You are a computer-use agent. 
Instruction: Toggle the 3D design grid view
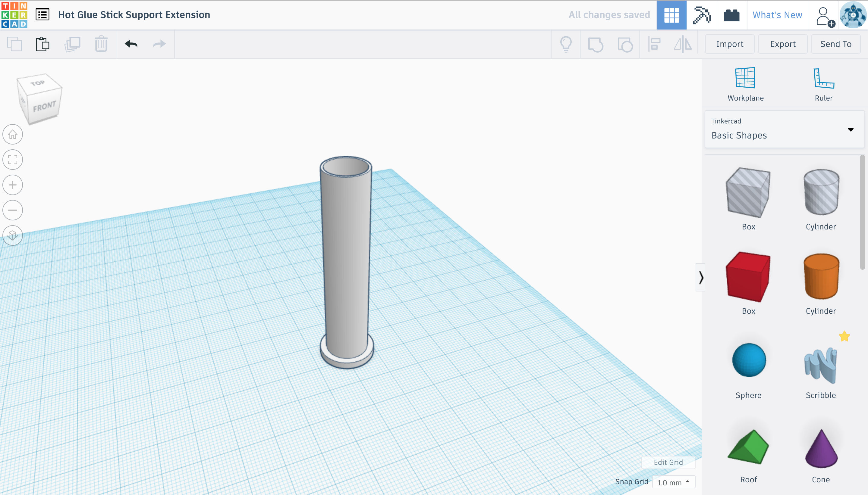pyautogui.click(x=671, y=15)
